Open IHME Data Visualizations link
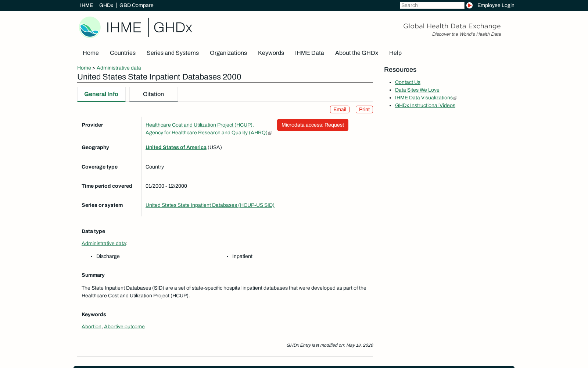This screenshot has width=588, height=368. 424,98
